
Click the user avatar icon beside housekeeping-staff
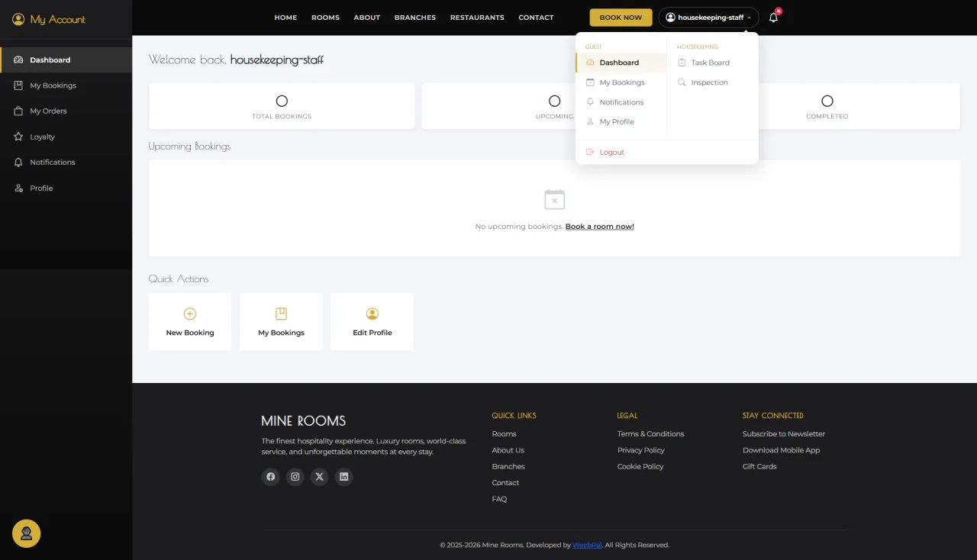670,17
